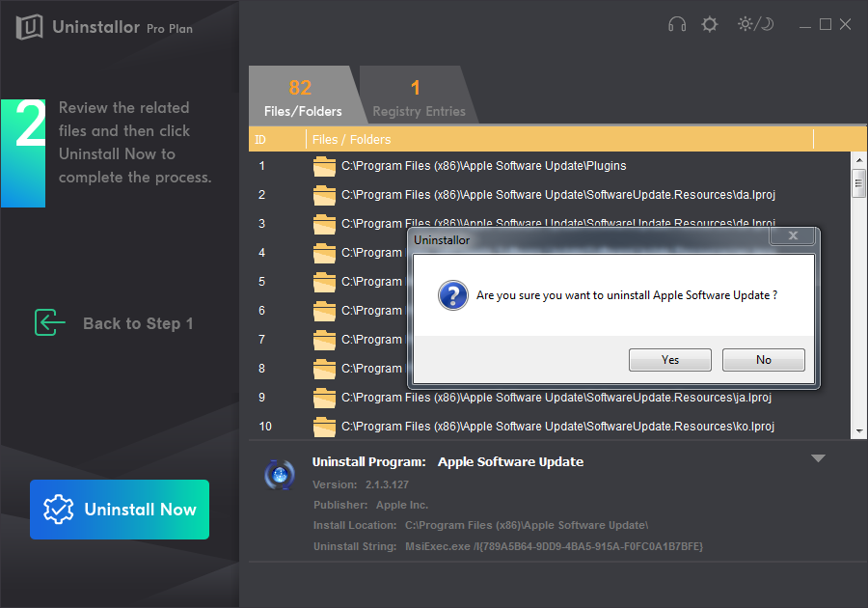Screen dimensions: 868x608
Task: Click the Apple Software Update program icon
Action: tap(280, 475)
